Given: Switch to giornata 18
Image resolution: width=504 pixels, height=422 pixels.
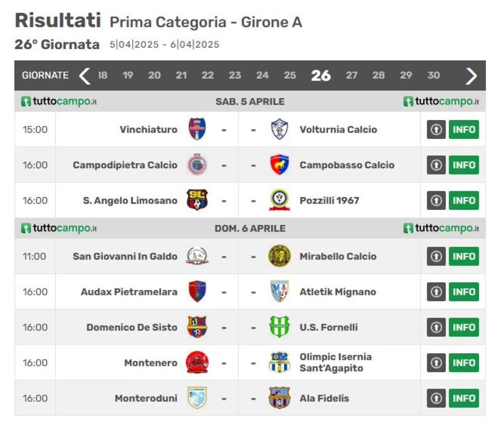Looking at the screenshot, I should (102, 75).
